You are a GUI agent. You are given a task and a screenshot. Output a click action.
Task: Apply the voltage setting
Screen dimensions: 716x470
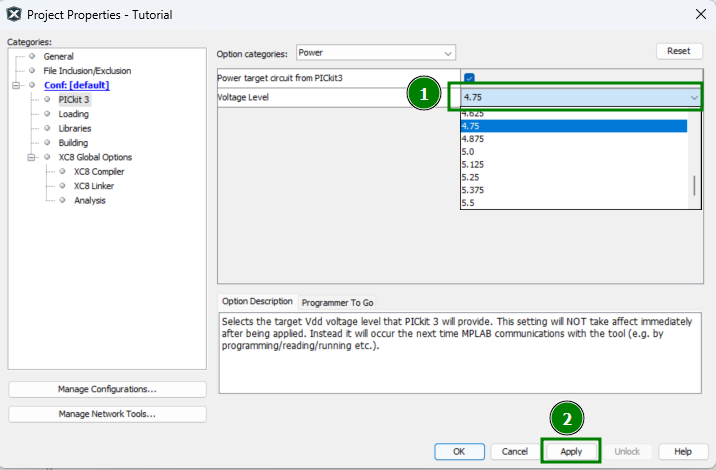(x=571, y=452)
